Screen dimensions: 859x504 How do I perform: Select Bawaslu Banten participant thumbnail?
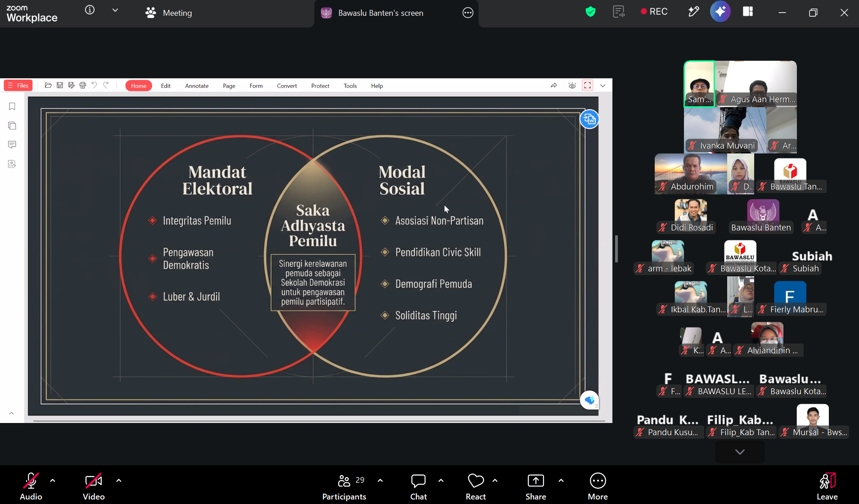click(x=762, y=216)
